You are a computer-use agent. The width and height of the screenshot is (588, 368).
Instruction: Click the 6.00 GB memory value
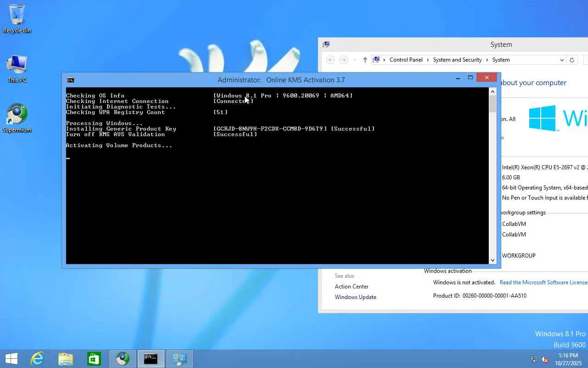point(511,178)
